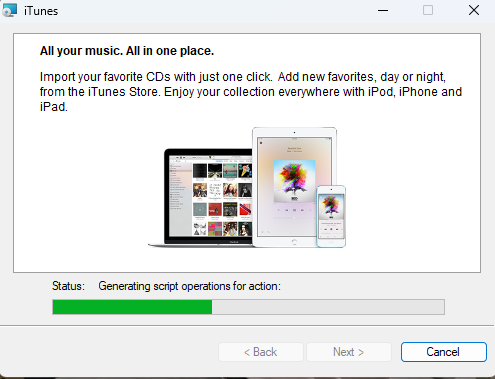Click the disabled < Back button
This screenshot has height=379, width=495.
261,352
